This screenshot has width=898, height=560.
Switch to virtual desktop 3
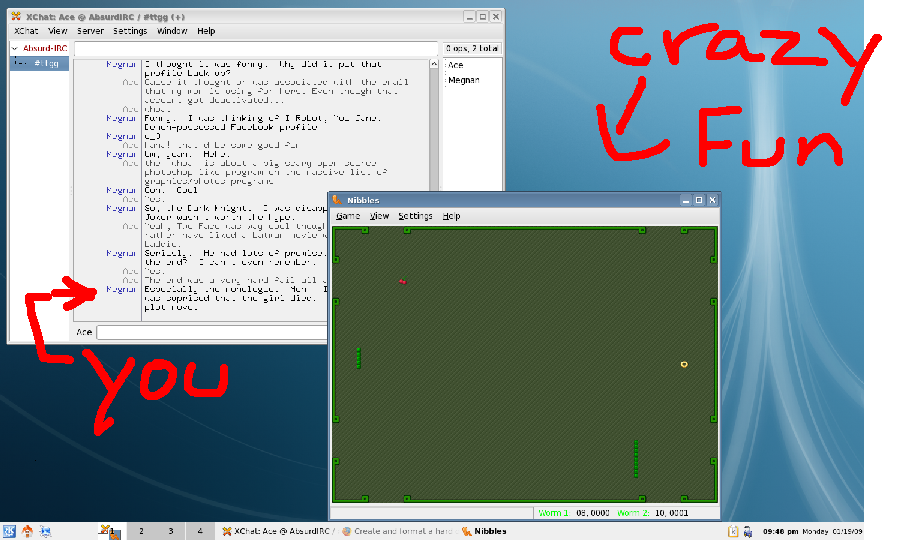pyautogui.click(x=170, y=531)
